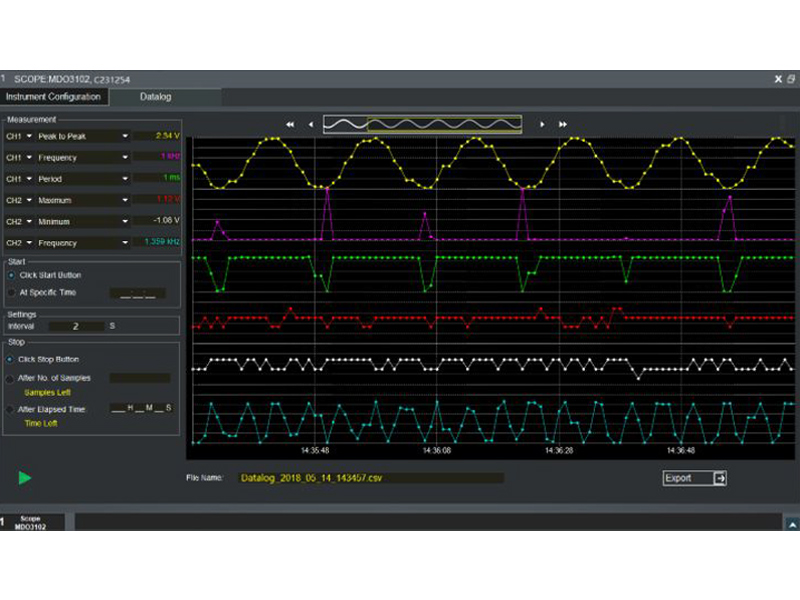Click the single step-forward arrow icon

(542, 125)
